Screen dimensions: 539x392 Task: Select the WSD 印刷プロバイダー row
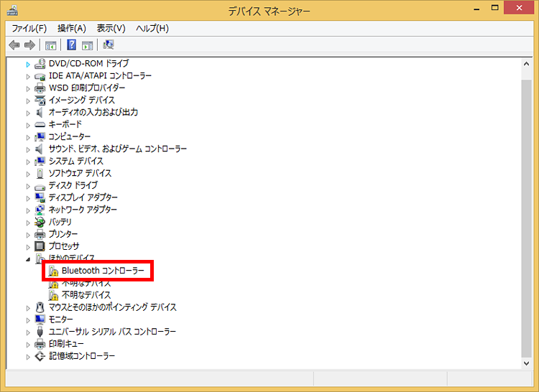(87, 88)
